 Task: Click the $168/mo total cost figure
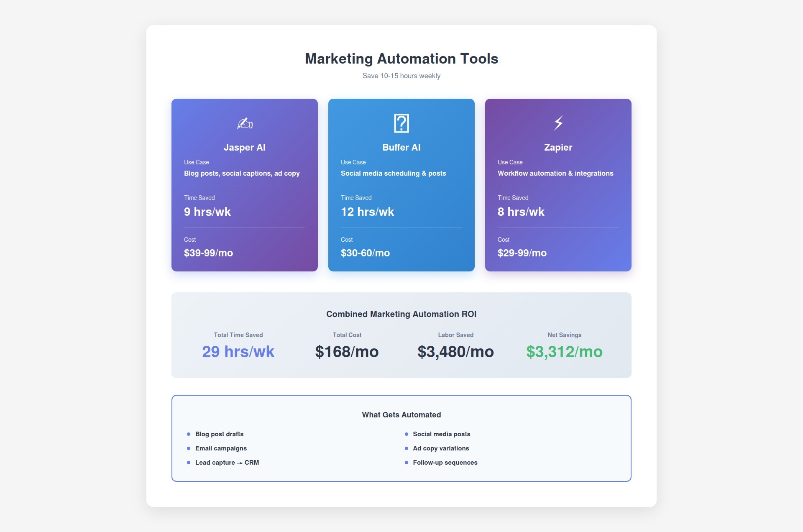(347, 352)
